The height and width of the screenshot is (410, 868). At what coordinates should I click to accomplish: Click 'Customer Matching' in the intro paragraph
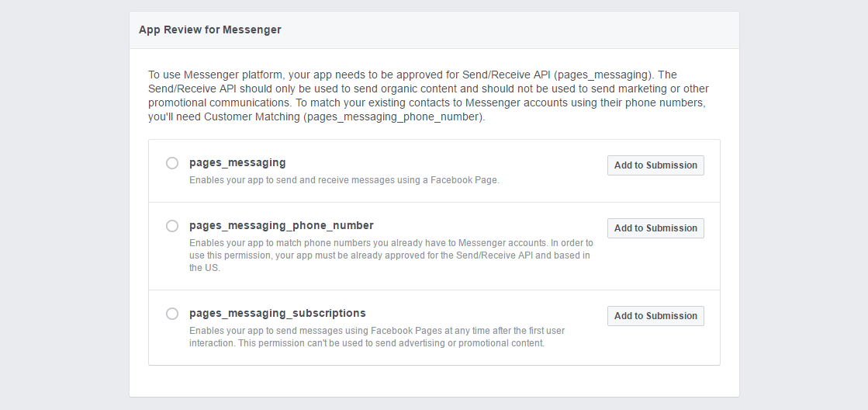point(252,117)
